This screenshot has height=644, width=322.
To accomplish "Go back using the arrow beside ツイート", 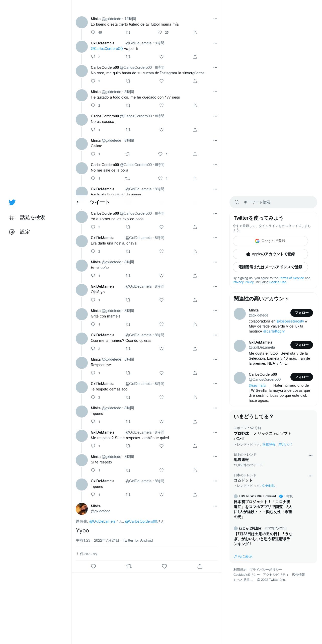I will (78, 202).
